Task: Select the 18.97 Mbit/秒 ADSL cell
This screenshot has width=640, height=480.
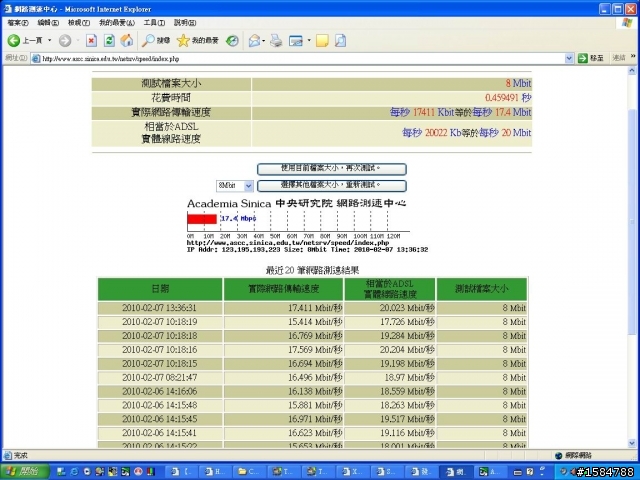Action: point(390,377)
